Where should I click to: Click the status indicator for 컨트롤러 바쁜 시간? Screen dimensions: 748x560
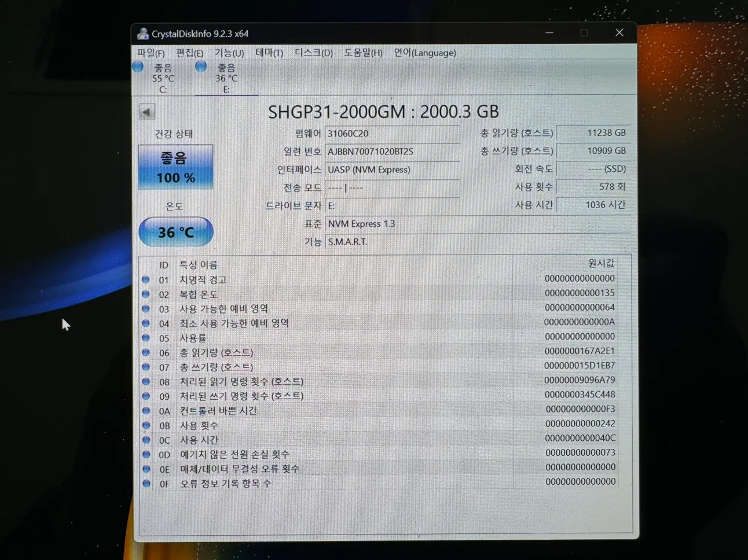146,411
